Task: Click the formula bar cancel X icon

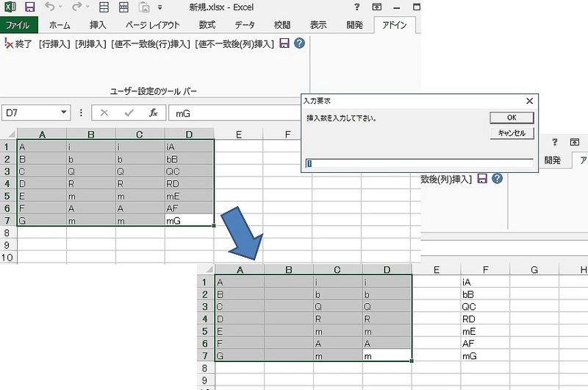Action: [104, 113]
